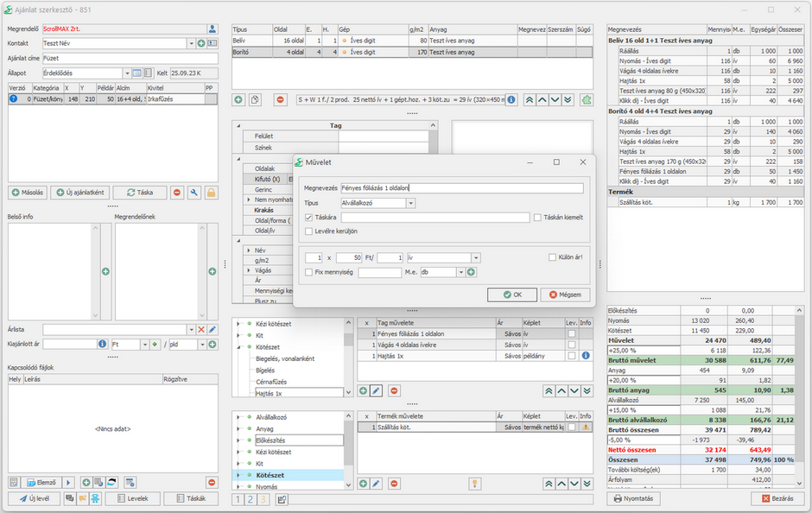This screenshot has height=513, width=812.
Task: Enable the Külön ár! checkbox
Action: pos(553,257)
